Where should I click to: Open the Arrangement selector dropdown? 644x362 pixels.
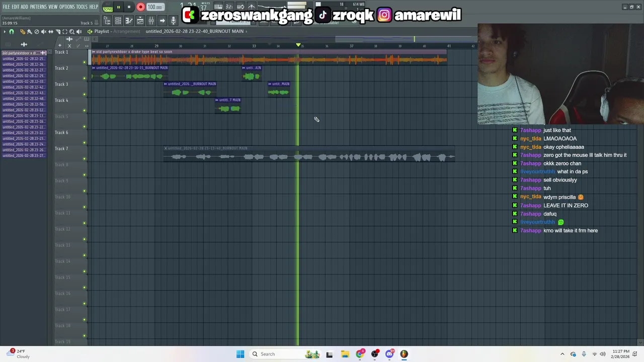pos(127,31)
